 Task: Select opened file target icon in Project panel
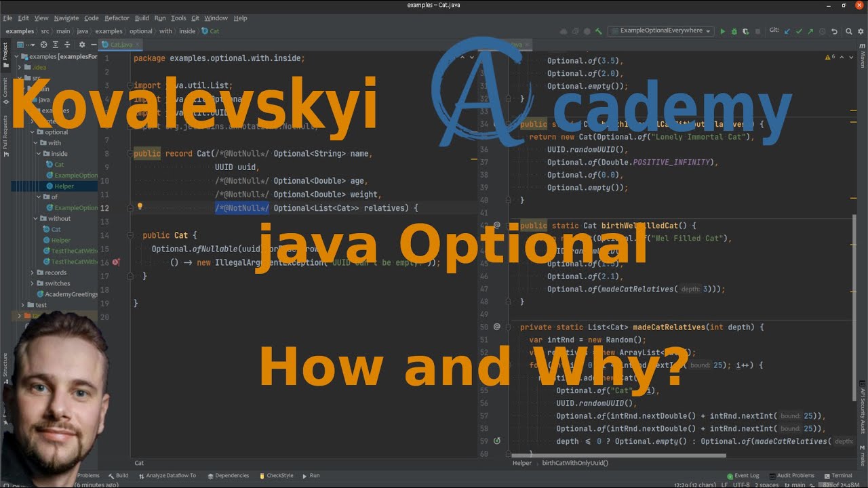click(43, 45)
